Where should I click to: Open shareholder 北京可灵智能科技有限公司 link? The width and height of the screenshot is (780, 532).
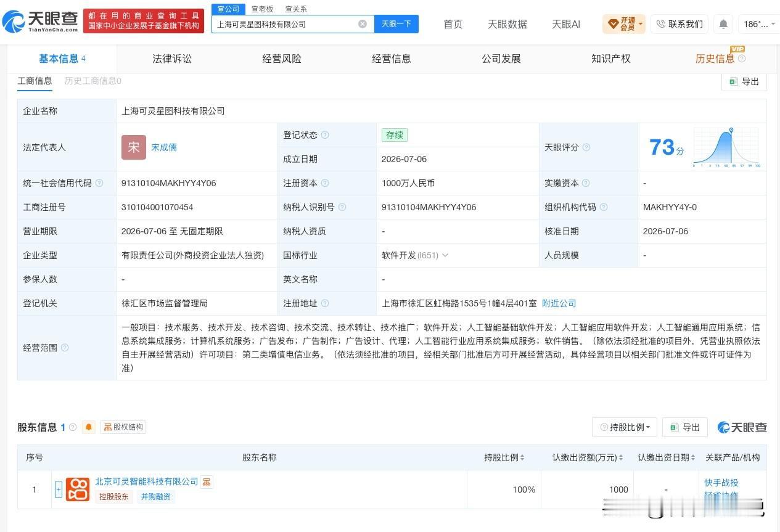pos(147,481)
